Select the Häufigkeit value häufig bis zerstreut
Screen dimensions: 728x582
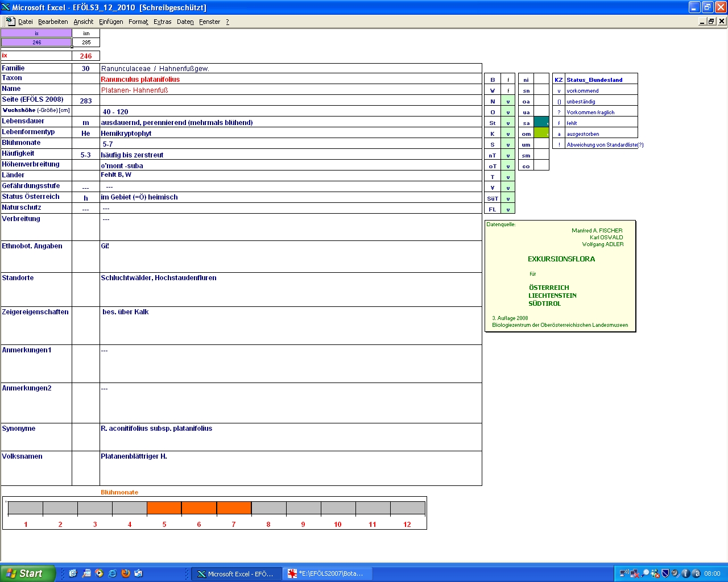tap(291, 155)
